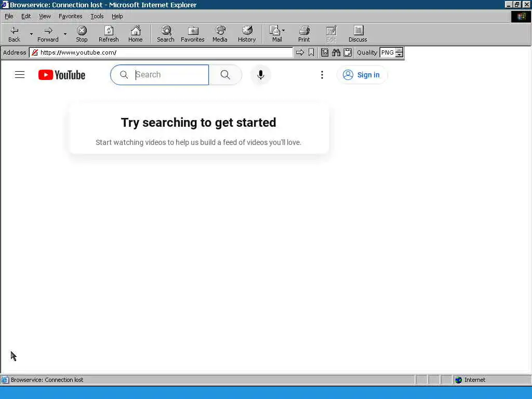Open the Mail toolbar button
This screenshot has width=532, height=399.
click(275, 34)
